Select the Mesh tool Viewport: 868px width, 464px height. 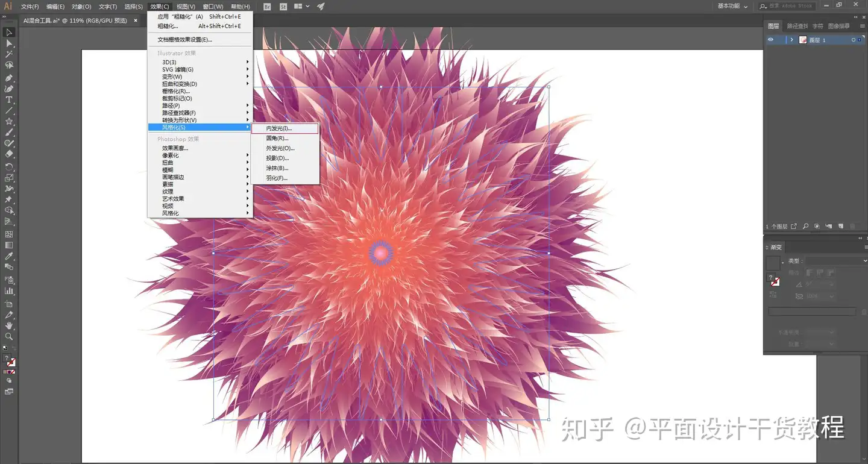point(9,234)
